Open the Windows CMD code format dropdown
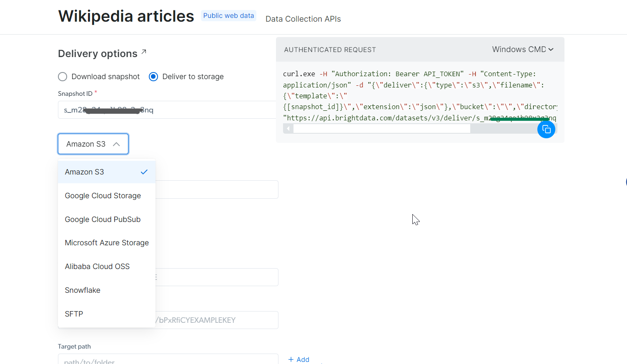The image size is (627, 364). (522, 49)
